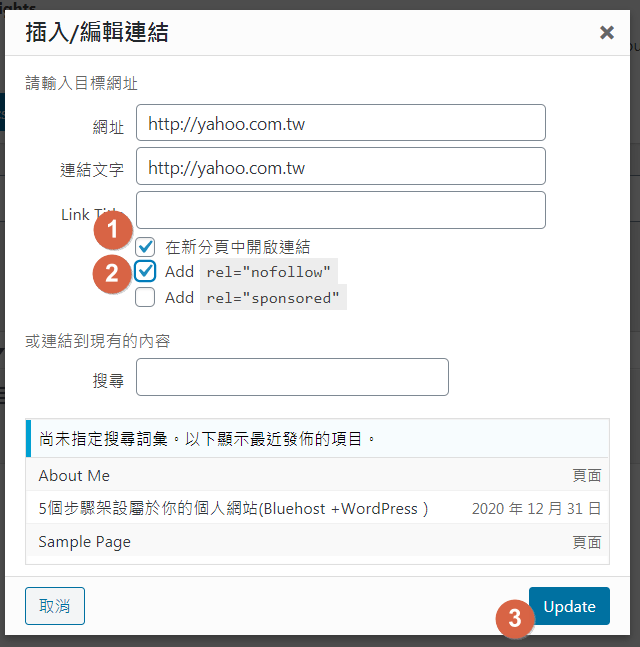Click the 2020 年 12 月 31 日 post date

tap(536, 508)
